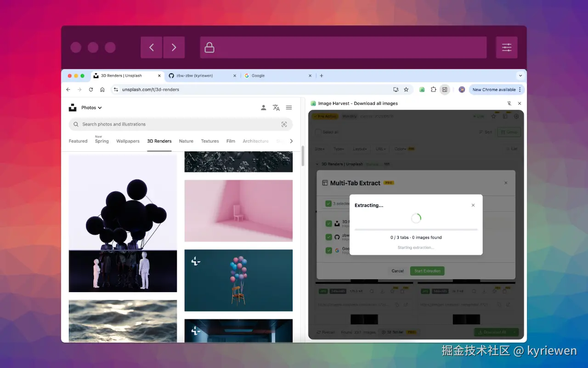Viewport: 588px width, 368px height.
Task: Select the Textures category
Action: [210, 141]
